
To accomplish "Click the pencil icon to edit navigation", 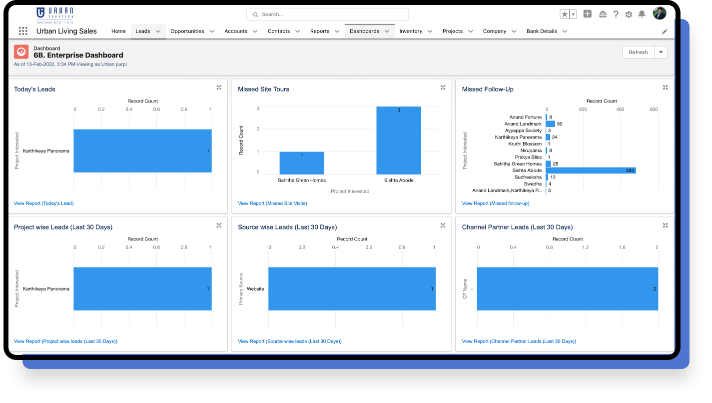I will (664, 31).
